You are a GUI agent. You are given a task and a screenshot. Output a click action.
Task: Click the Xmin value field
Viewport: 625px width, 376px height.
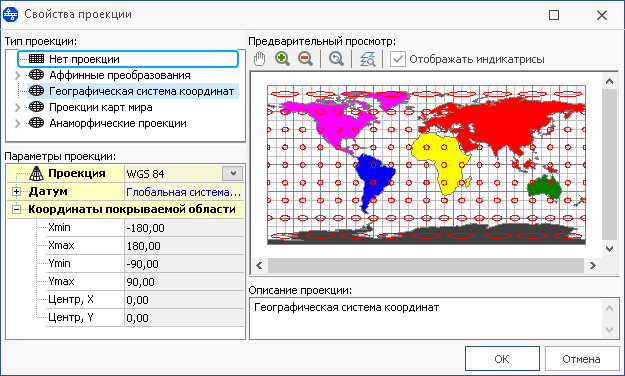pos(184,228)
